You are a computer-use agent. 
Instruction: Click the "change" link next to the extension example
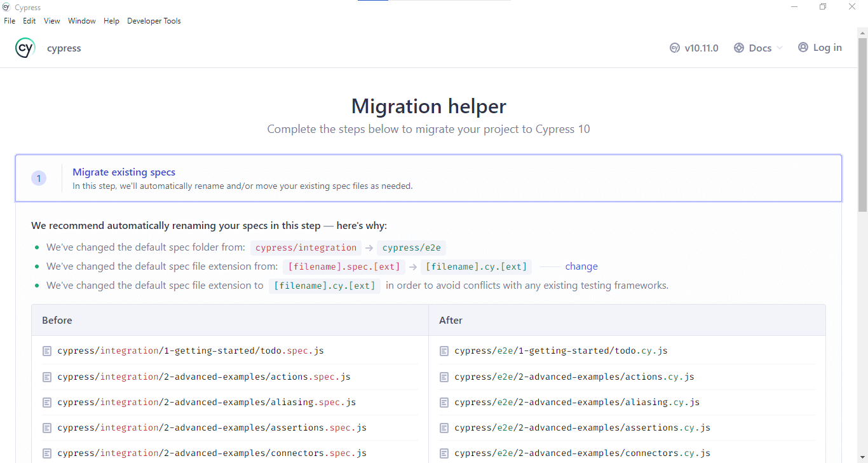pos(581,266)
